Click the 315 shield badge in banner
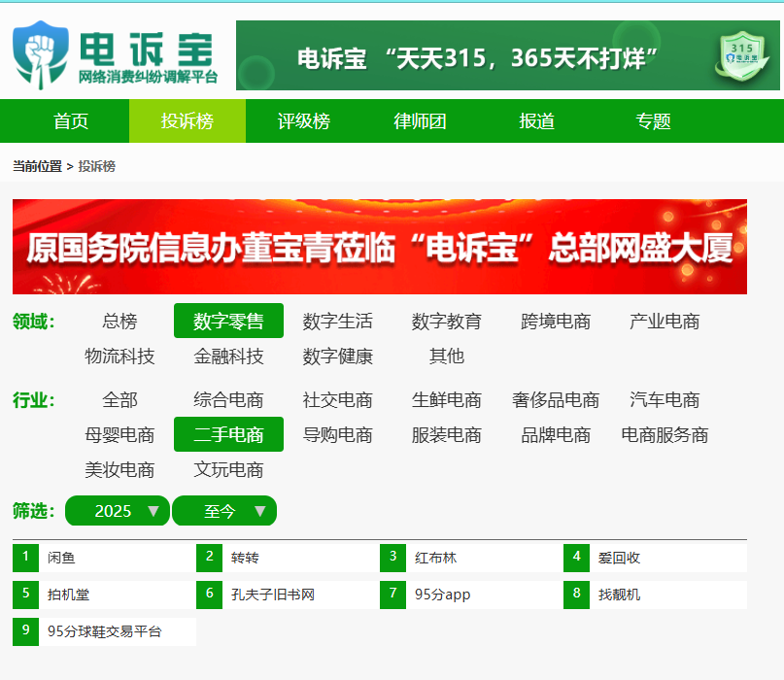 (742, 56)
